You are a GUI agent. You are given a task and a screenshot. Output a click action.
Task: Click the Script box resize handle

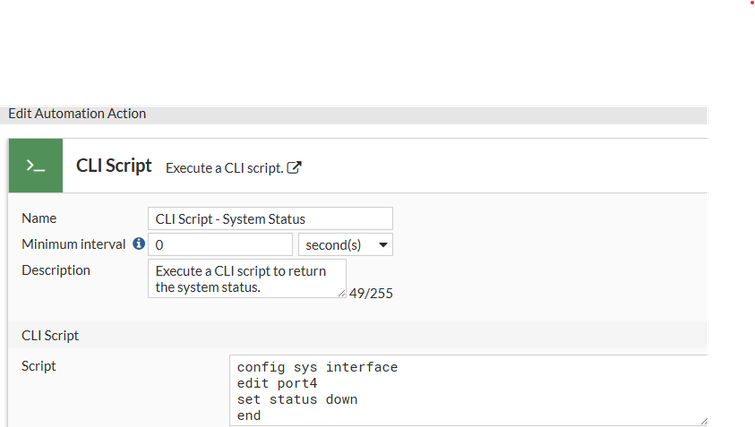[x=703, y=422]
